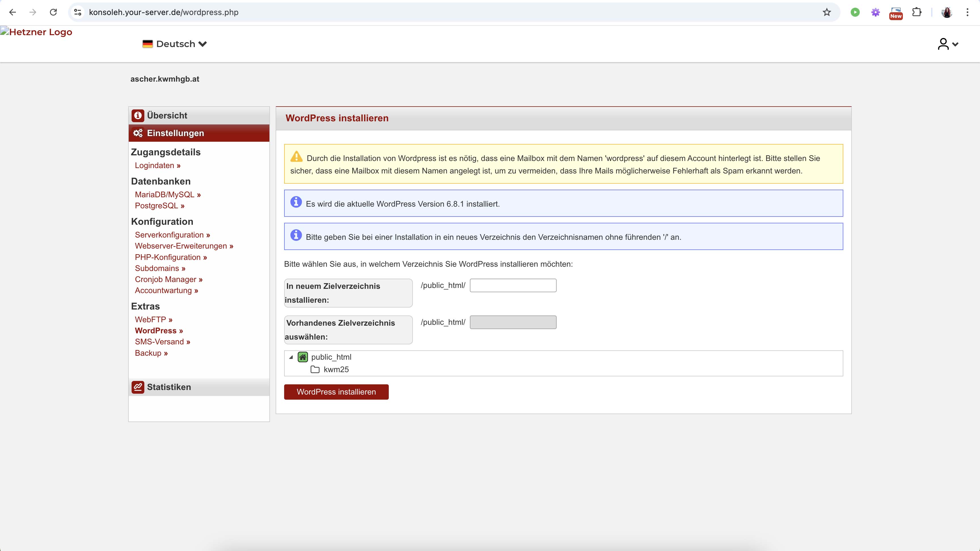Open the MariaDB/MySQL link
This screenshot has width=980, height=551.
[x=167, y=194]
